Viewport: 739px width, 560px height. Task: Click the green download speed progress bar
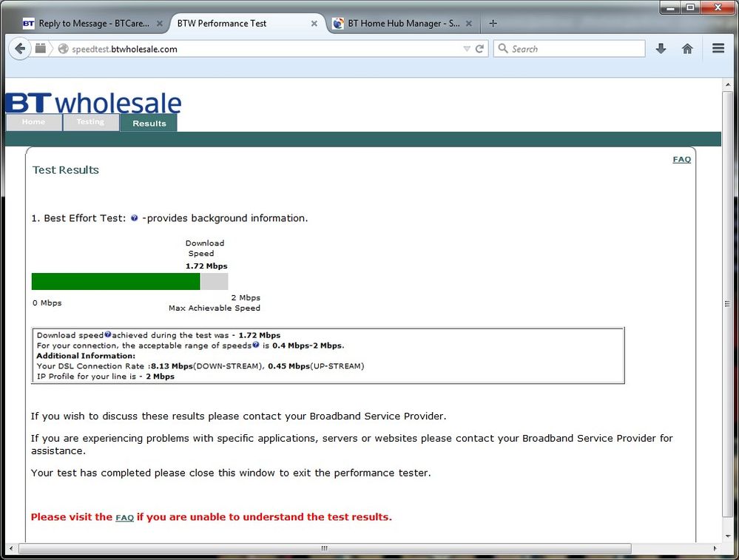(116, 281)
